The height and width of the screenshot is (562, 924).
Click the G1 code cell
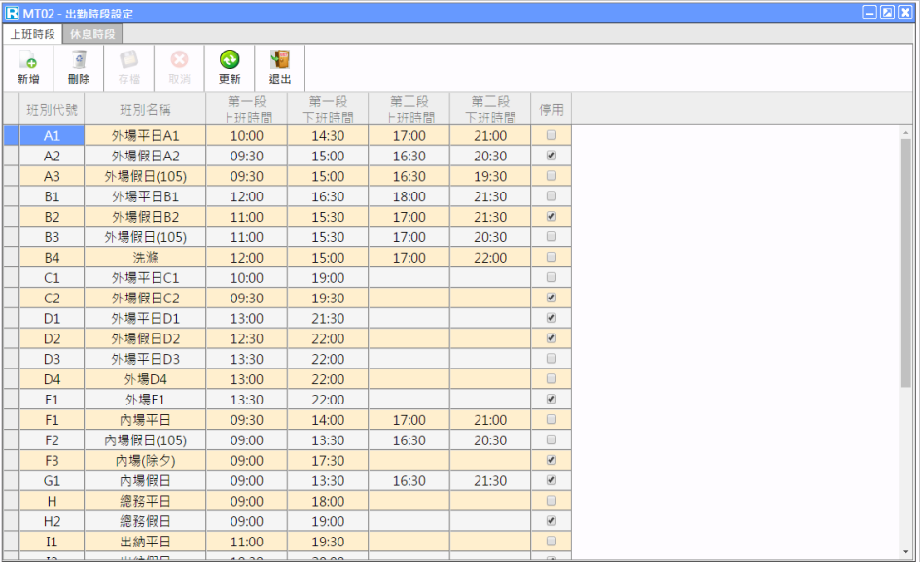point(52,480)
